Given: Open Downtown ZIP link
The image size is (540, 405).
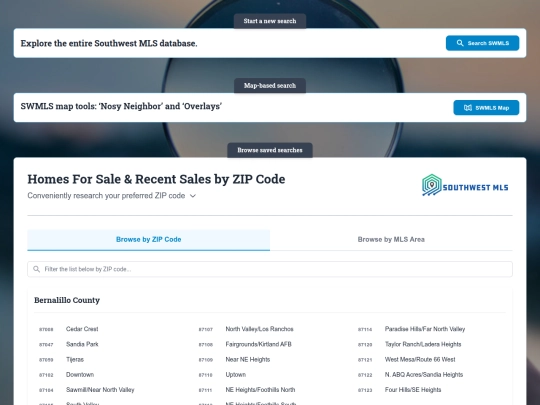Looking at the screenshot, I should pyautogui.click(x=80, y=374).
